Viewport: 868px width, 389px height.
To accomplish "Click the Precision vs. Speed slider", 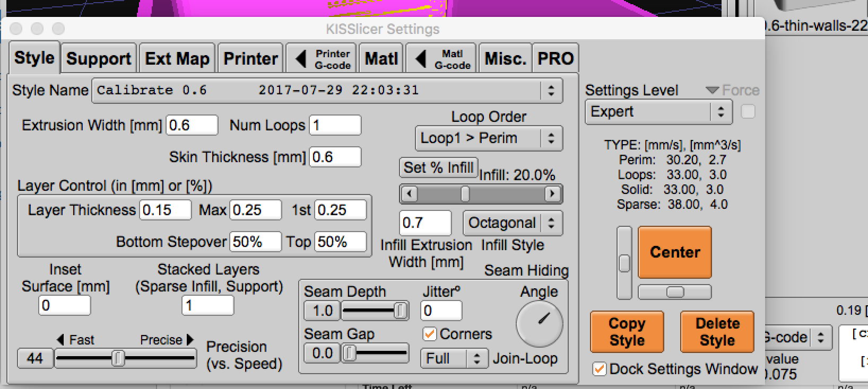I will click(125, 359).
